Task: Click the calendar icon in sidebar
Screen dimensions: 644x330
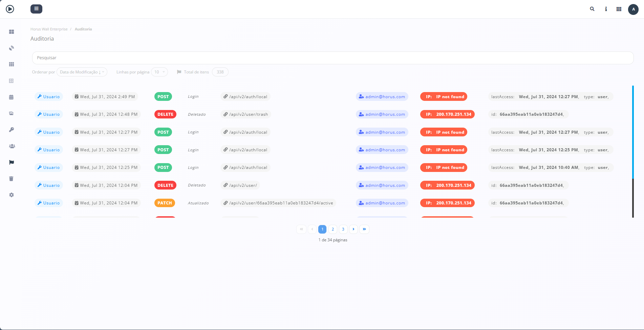Action: pos(12,97)
